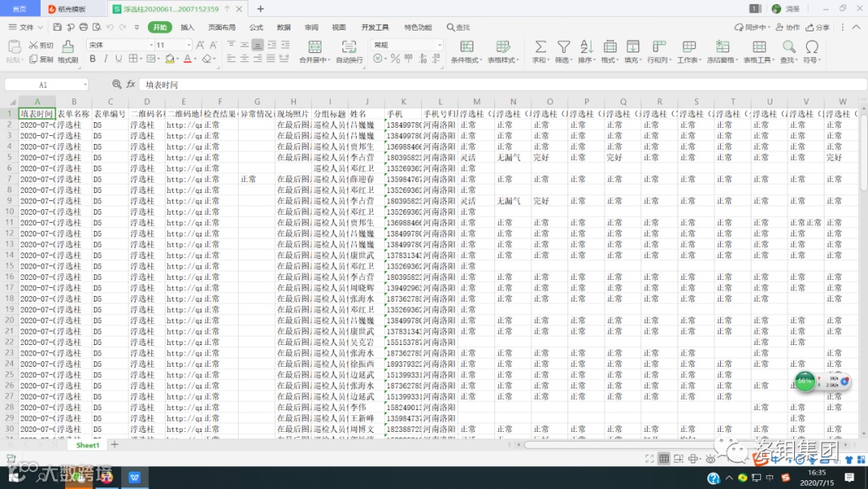Screen dimensions: 868x489
Task: Select the Sheet1 tab
Action: [88, 445]
